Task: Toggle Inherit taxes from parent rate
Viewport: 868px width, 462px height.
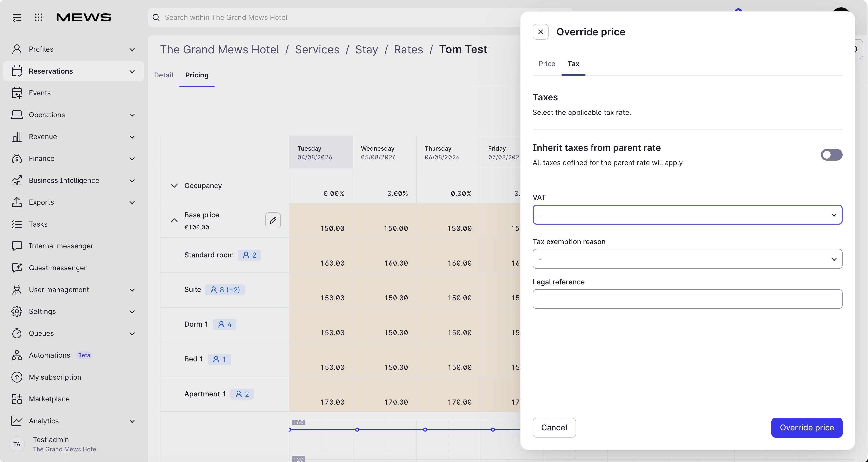Action: [831, 155]
